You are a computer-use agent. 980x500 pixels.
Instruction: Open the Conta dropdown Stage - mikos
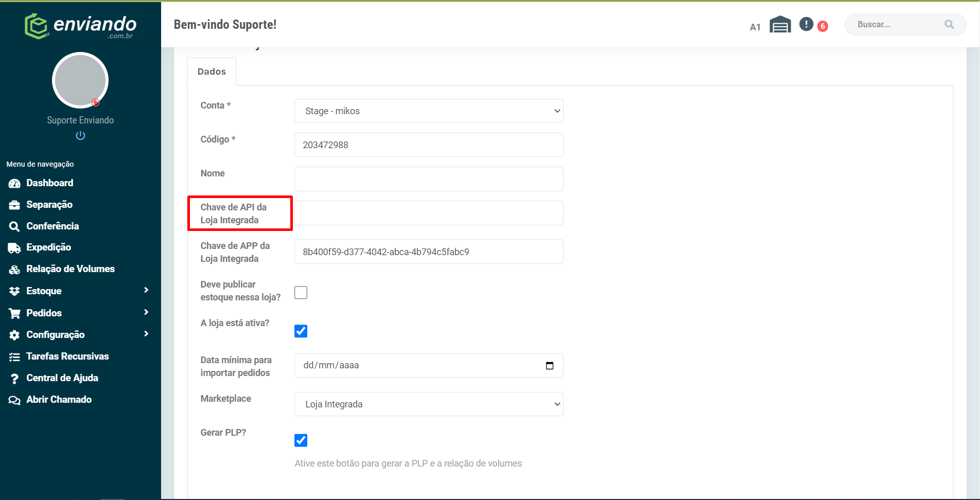coord(429,111)
